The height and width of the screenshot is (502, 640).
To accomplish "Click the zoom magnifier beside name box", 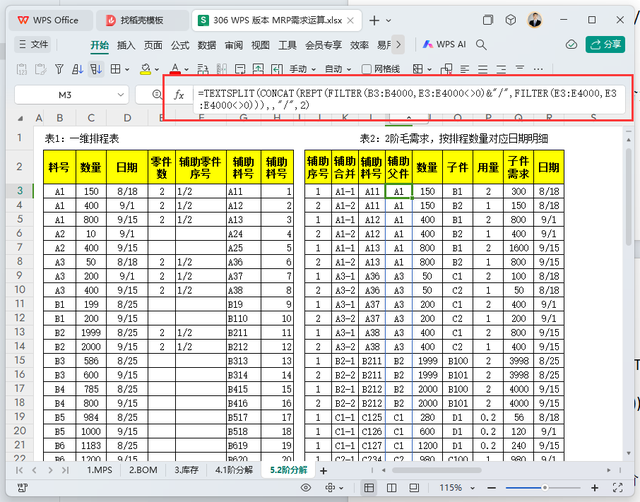I will [x=157, y=95].
